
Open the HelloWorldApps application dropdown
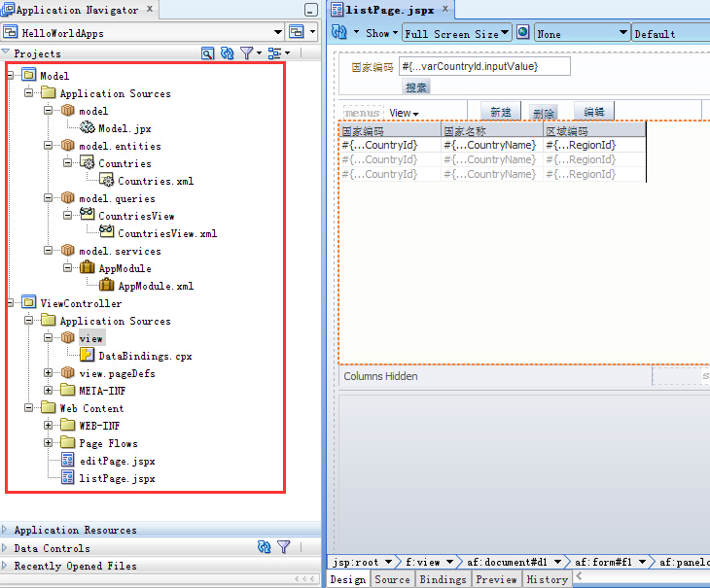tap(278, 32)
